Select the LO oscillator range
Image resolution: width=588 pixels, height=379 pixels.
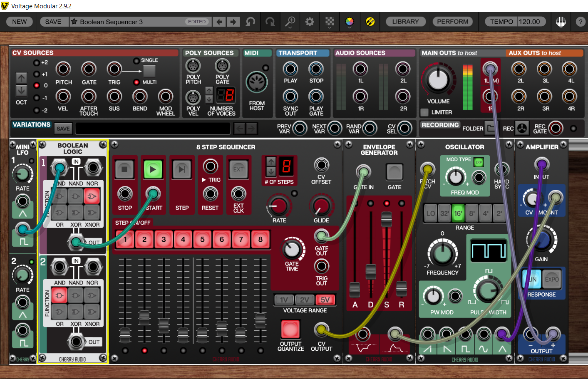tap(431, 213)
